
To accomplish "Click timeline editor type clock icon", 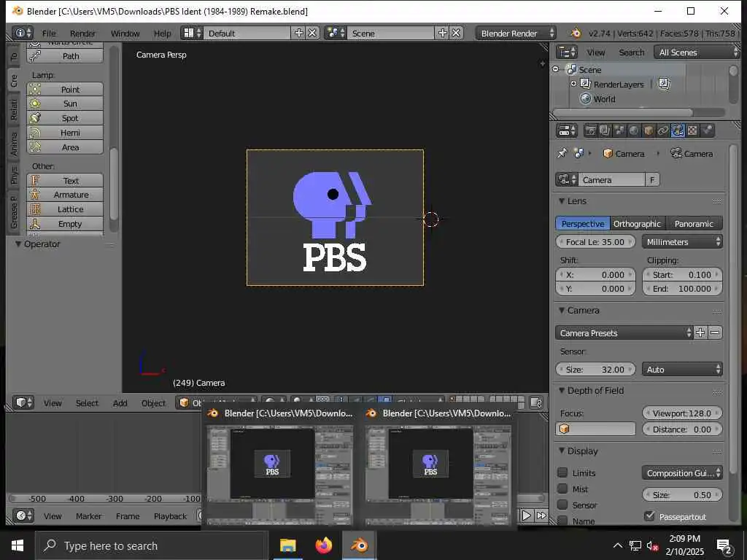I will (x=23, y=516).
